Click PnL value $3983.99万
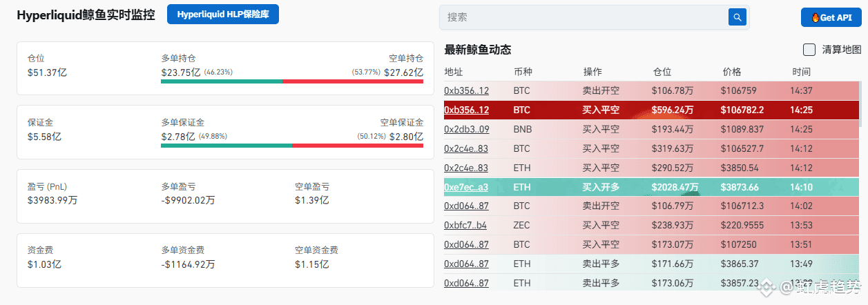The image size is (868, 305). (52, 200)
